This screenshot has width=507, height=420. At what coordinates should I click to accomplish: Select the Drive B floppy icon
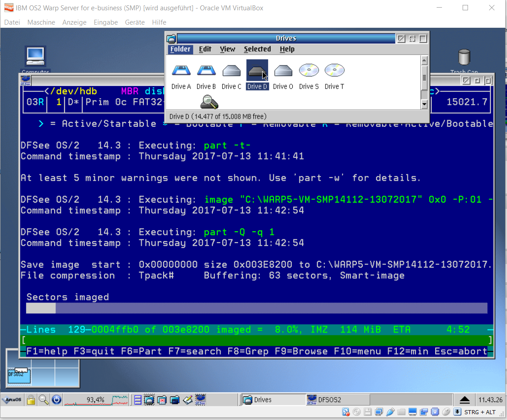pyautogui.click(x=206, y=70)
